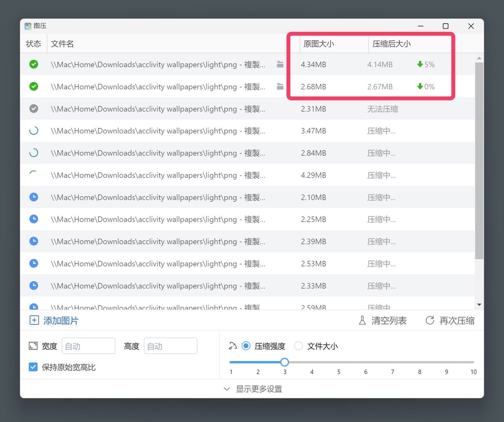Click the 2.67MB compressed size value
504x422 pixels.
pyautogui.click(x=380, y=86)
